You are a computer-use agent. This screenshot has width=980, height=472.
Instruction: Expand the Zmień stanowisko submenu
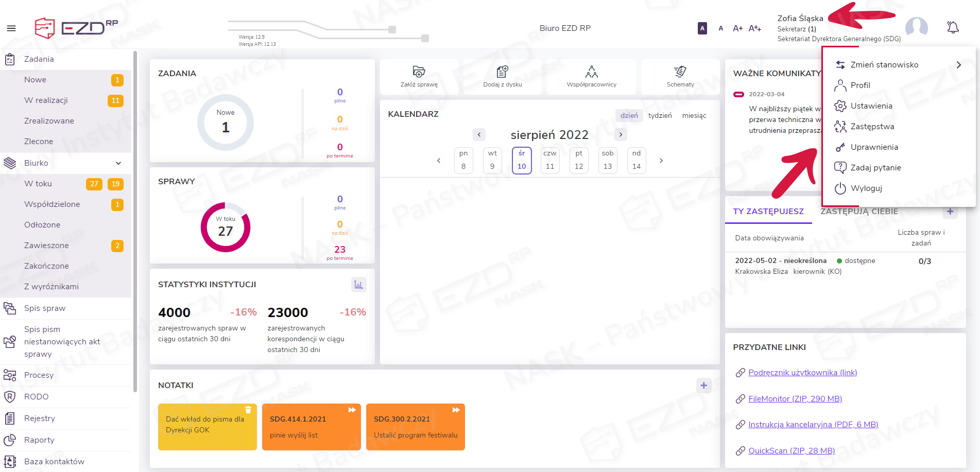[958, 65]
